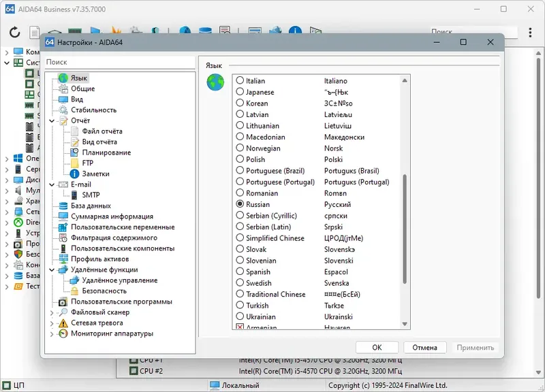Click the gauge icon of Мониторинг аппаратуры
The height and width of the screenshot is (392, 545).
[x=63, y=333]
